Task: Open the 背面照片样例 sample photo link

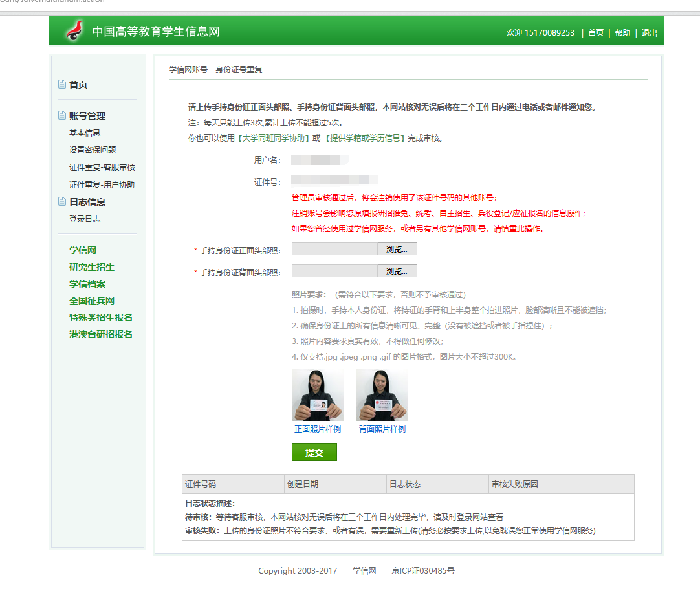Action: [x=382, y=429]
